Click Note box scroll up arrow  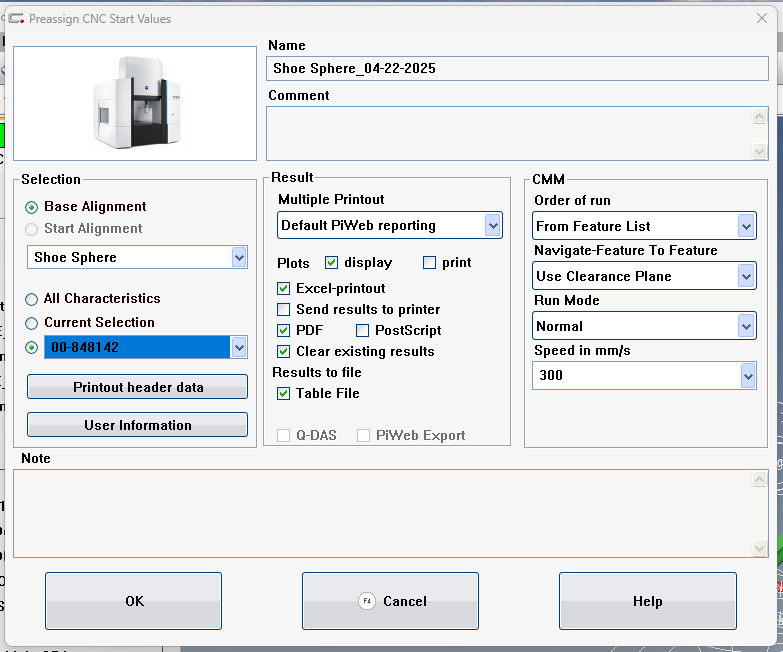coord(759,480)
